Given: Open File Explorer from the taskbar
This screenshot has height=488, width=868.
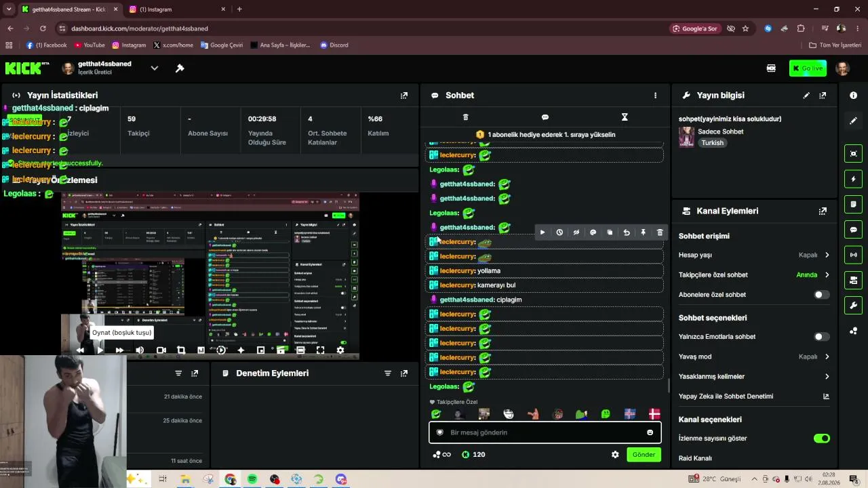Looking at the screenshot, I should pos(185,479).
